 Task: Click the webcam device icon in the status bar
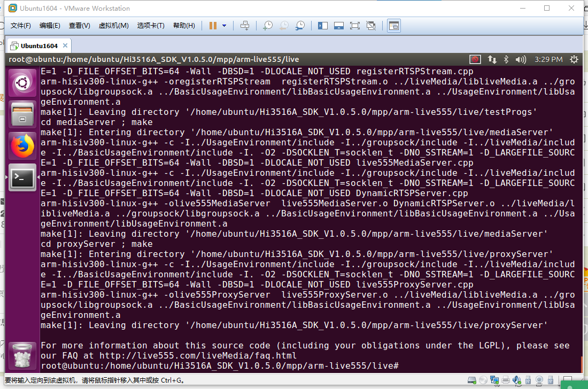(x=539, y=380)
